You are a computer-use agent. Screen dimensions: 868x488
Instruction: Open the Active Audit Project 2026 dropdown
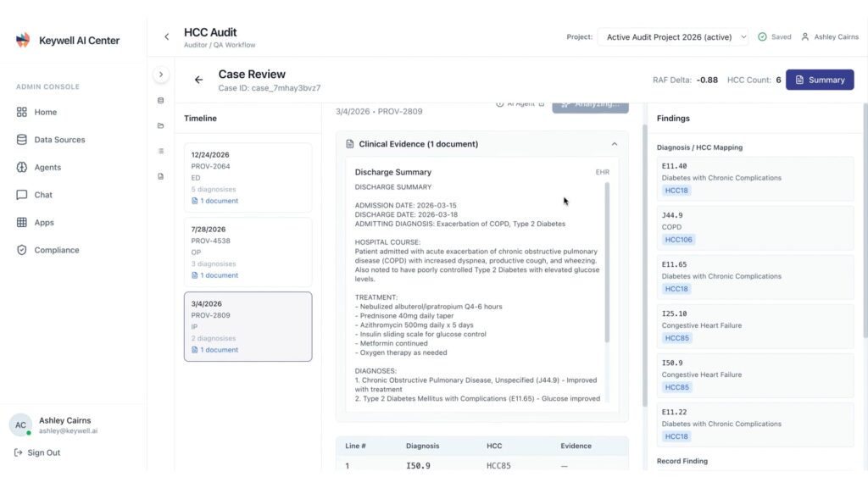pos(674,37)
